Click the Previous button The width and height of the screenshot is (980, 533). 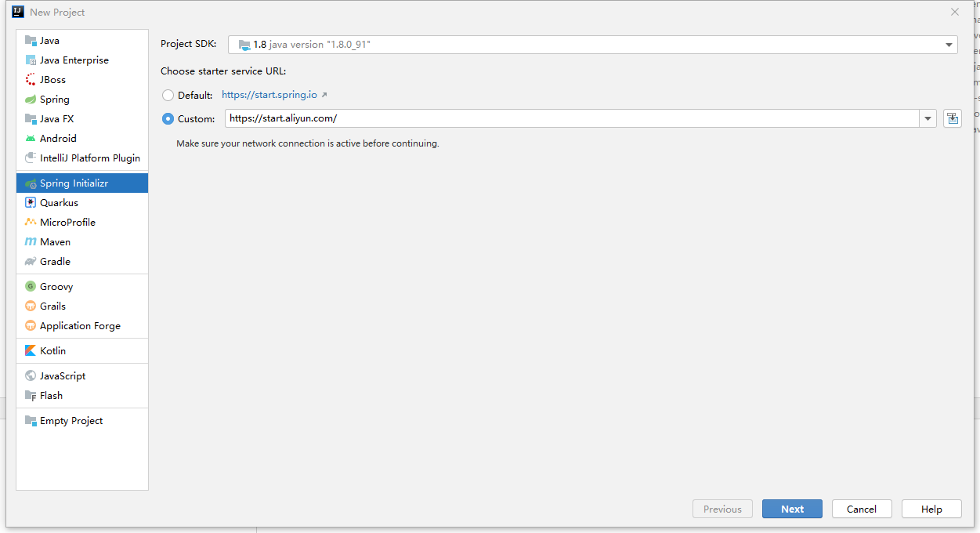pos(722,509)
